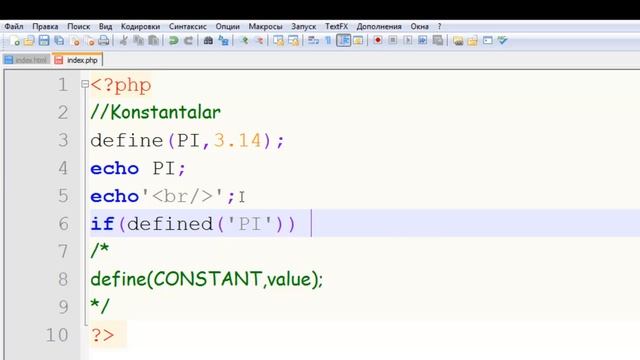Create a new file via toolbar

tap(15, 40)
